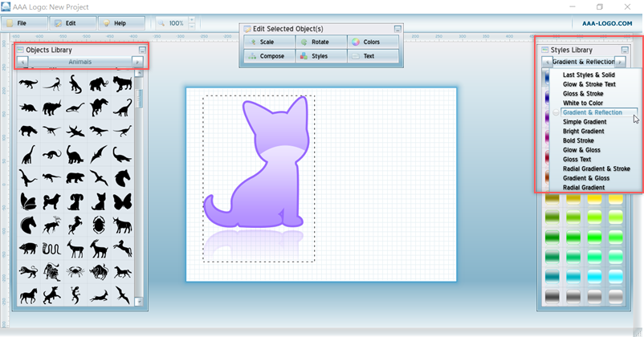
Task: Select Gloss Text style category
Action: (577, 159)
